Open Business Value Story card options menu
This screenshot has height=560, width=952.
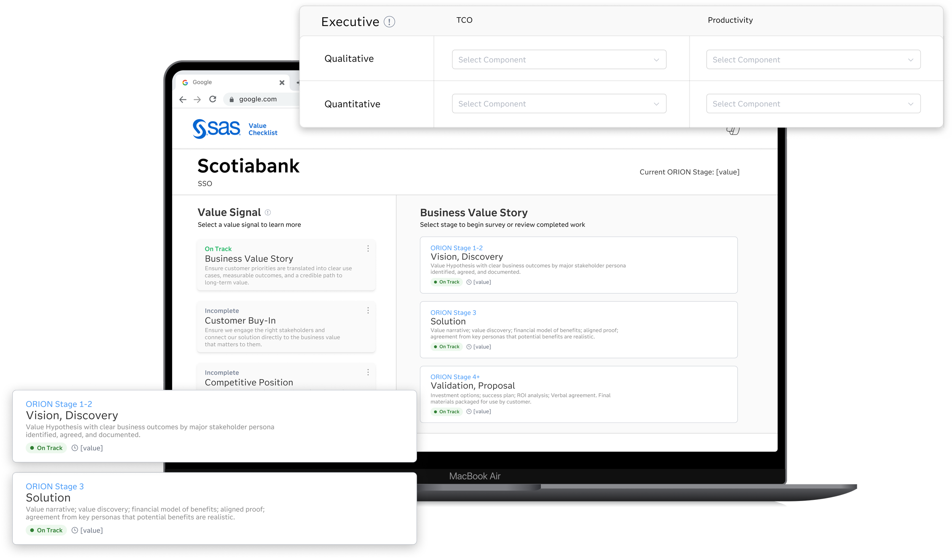tap(368, 249)
